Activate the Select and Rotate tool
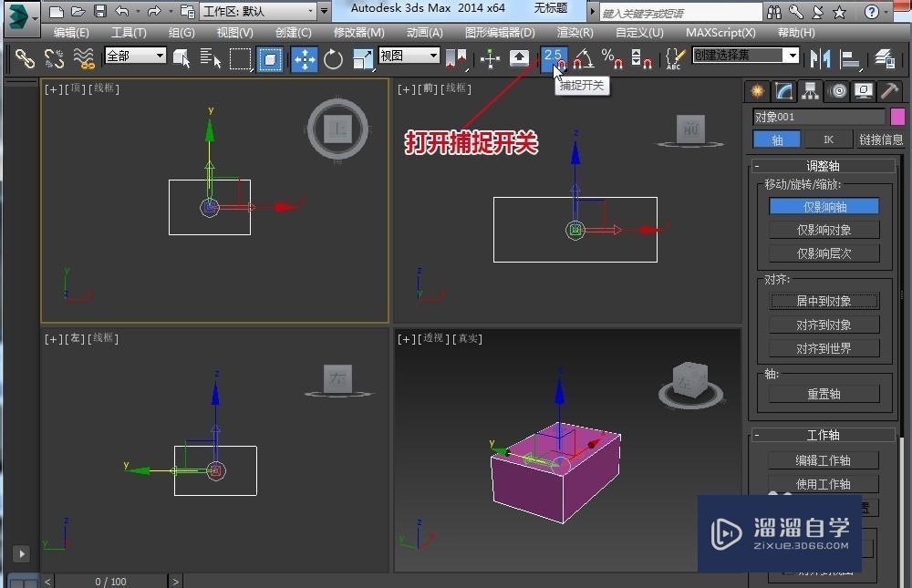 332,58
